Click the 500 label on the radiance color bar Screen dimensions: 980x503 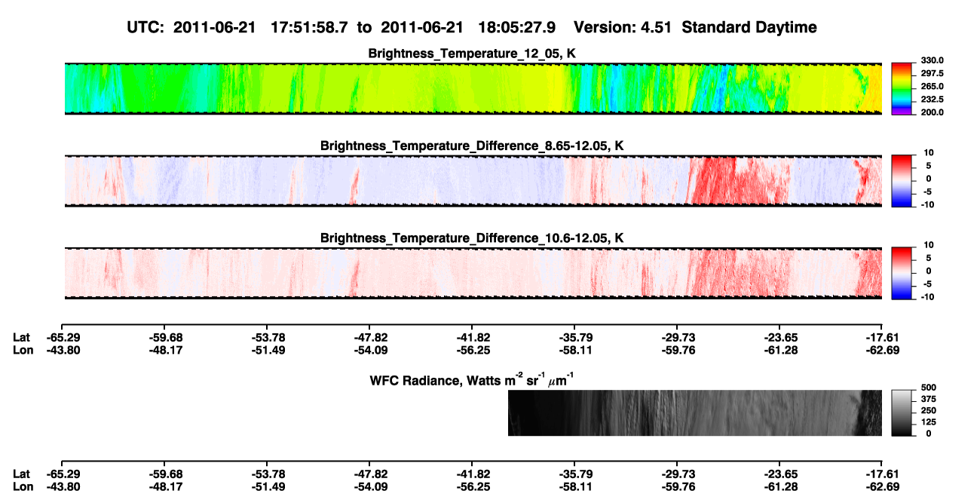click(929, 388)
